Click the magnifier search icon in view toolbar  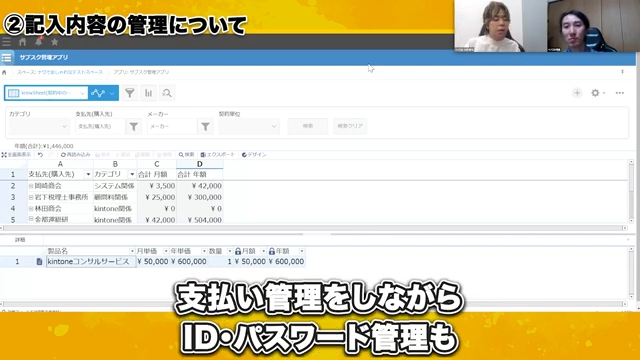pyautogui.click(x=167, y=93)
